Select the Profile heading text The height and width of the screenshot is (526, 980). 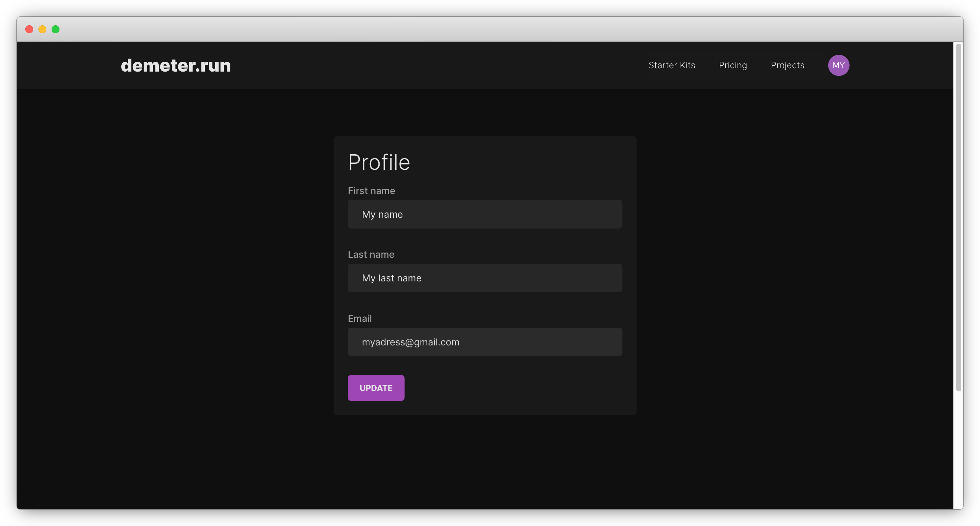tap(379, 162)
